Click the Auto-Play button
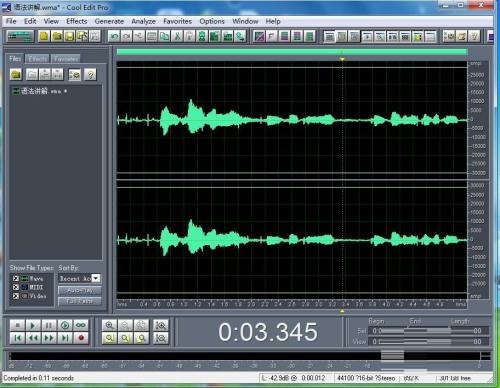 click(x=80, y=291)
